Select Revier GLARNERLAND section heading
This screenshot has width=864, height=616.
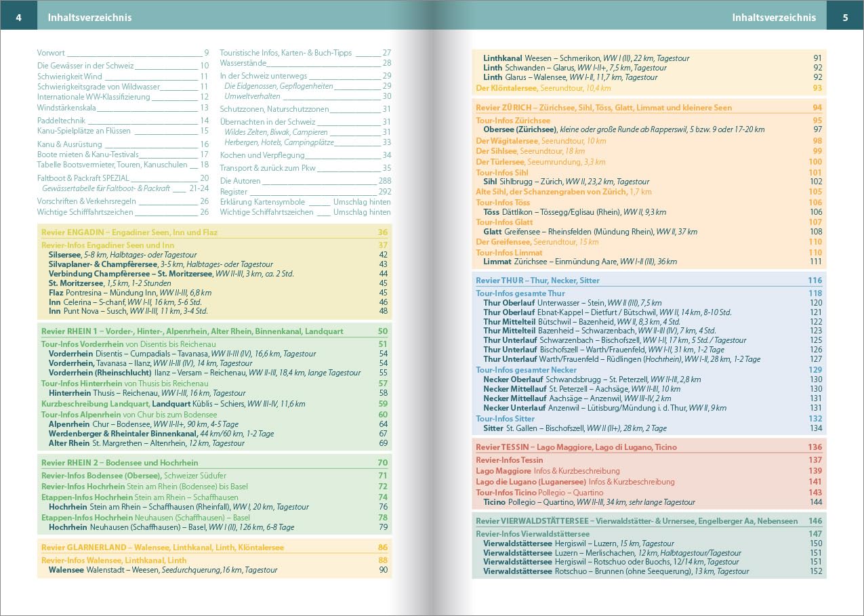point(163,548)
